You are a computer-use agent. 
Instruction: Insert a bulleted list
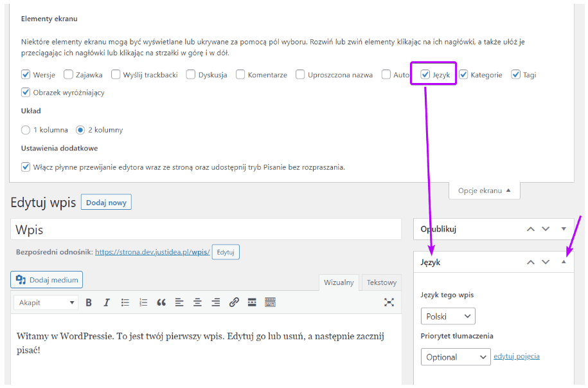125,302
